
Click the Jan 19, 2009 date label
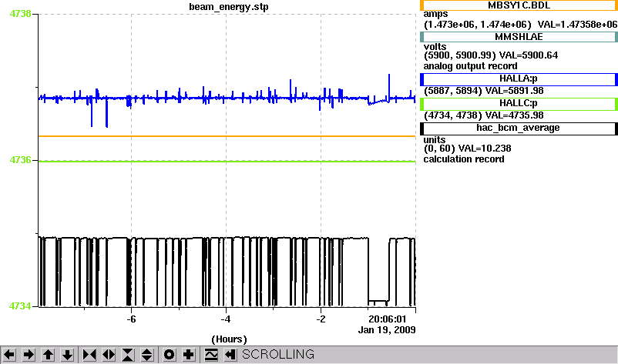point(387,330)
